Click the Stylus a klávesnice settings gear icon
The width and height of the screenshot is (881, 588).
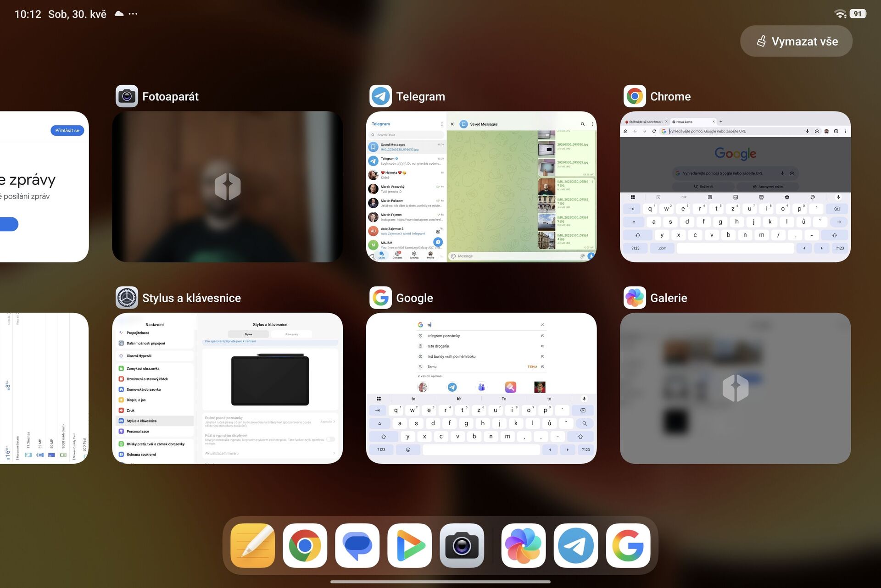127,298
